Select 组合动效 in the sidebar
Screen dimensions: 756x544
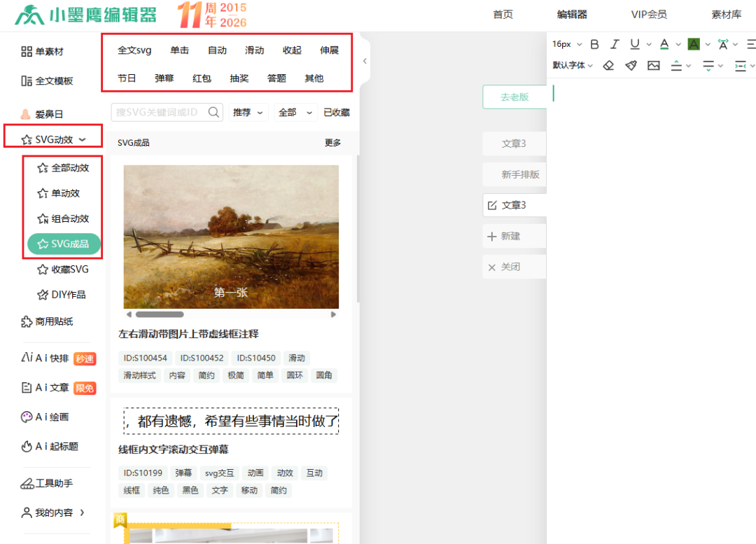(x=63, y=219)
